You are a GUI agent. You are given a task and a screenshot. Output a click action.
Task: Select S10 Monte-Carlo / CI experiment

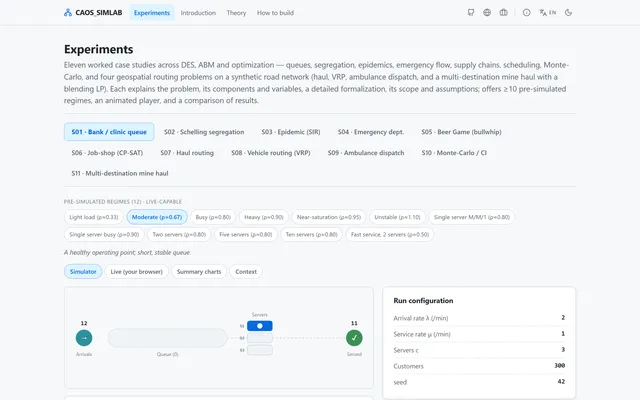pos(454,153)
